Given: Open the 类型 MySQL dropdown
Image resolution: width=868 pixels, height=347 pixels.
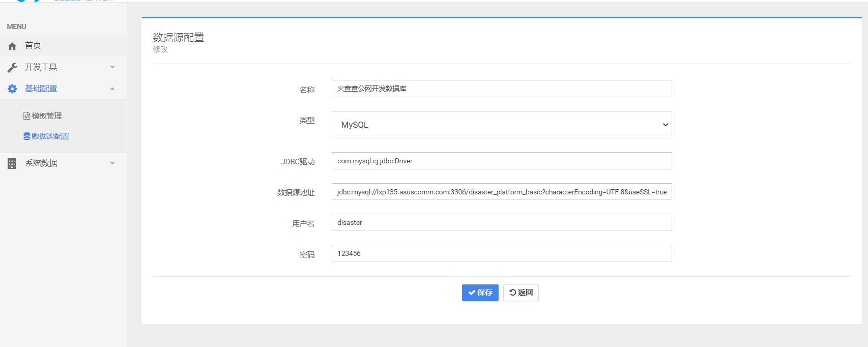Looking at the screenshot, I should click(x=502, y=125).
